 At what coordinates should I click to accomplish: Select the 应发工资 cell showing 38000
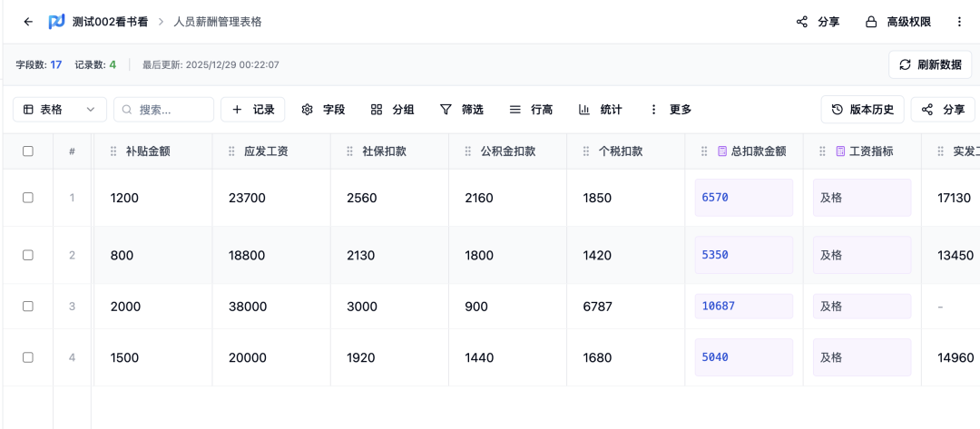pyautogui.click(x=271, y=307)
